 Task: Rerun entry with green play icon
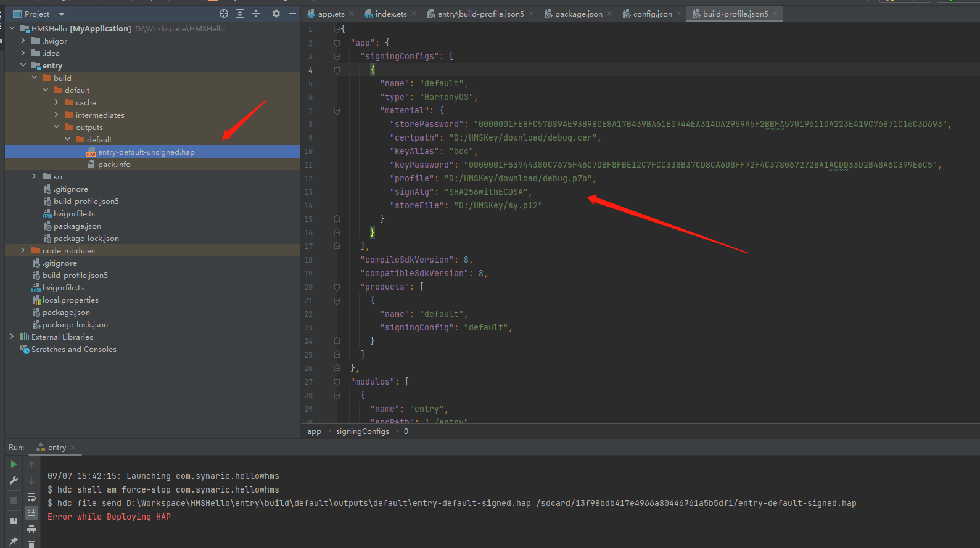tap(14, 464)
